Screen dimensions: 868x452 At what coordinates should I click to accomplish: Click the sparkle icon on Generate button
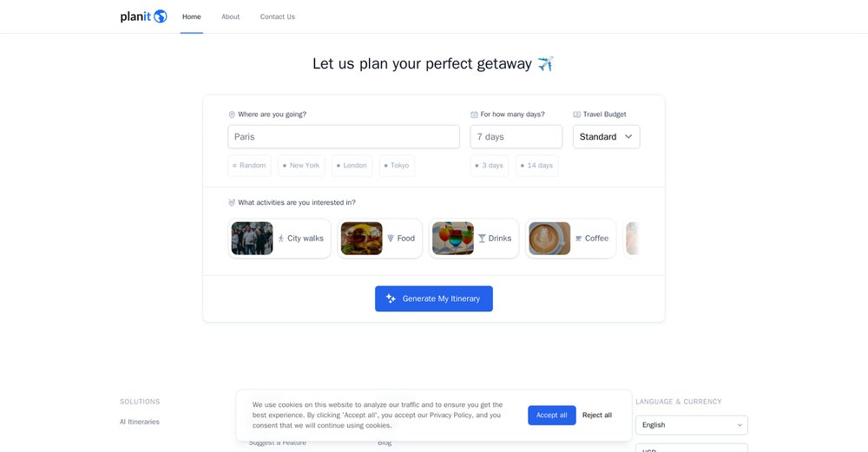pos(391,298)
